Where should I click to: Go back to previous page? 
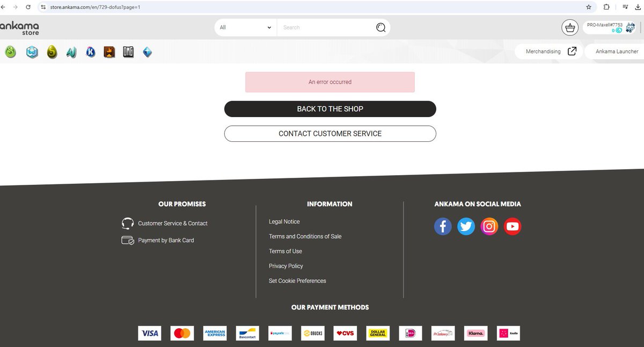3,7
